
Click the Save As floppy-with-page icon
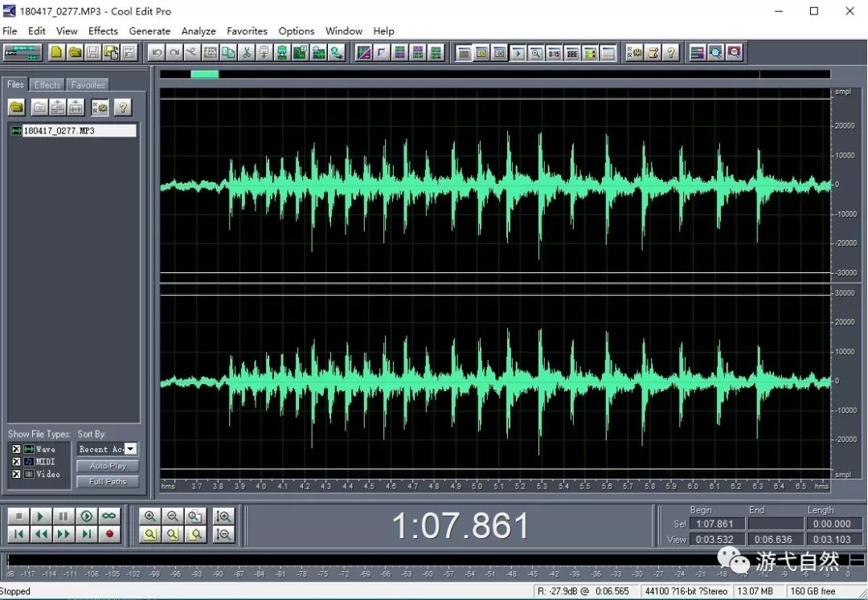[111, 52]
